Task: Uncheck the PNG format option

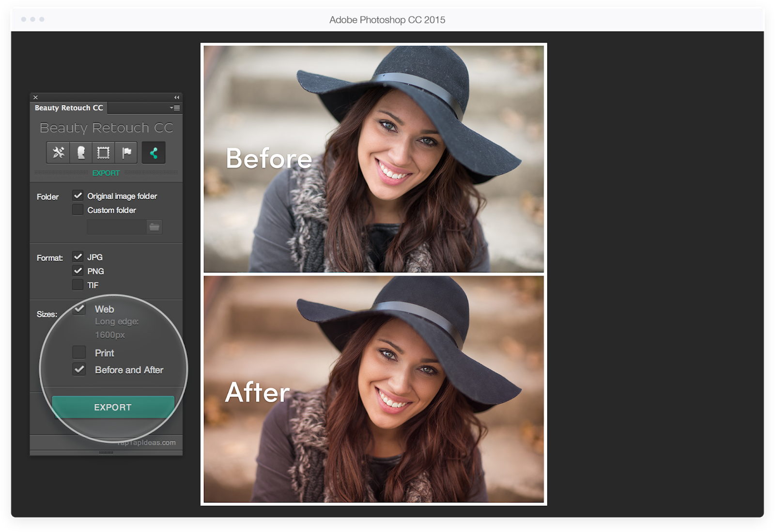Action: (78, 271)
